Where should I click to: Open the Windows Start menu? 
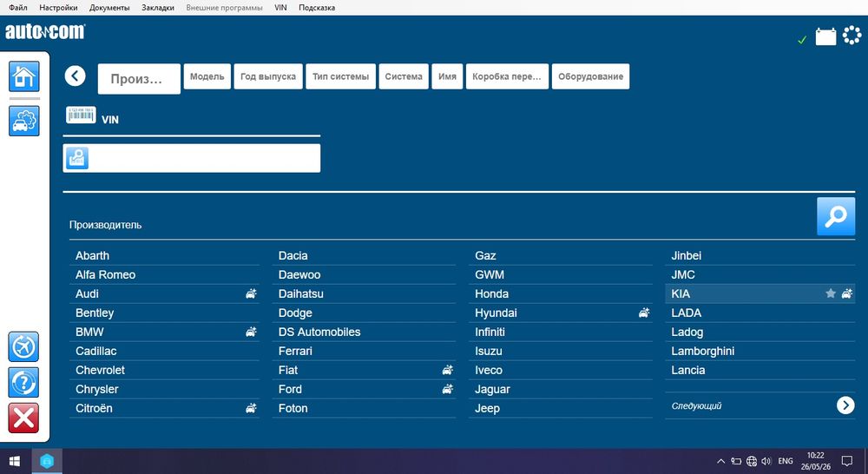click(15, 461)
